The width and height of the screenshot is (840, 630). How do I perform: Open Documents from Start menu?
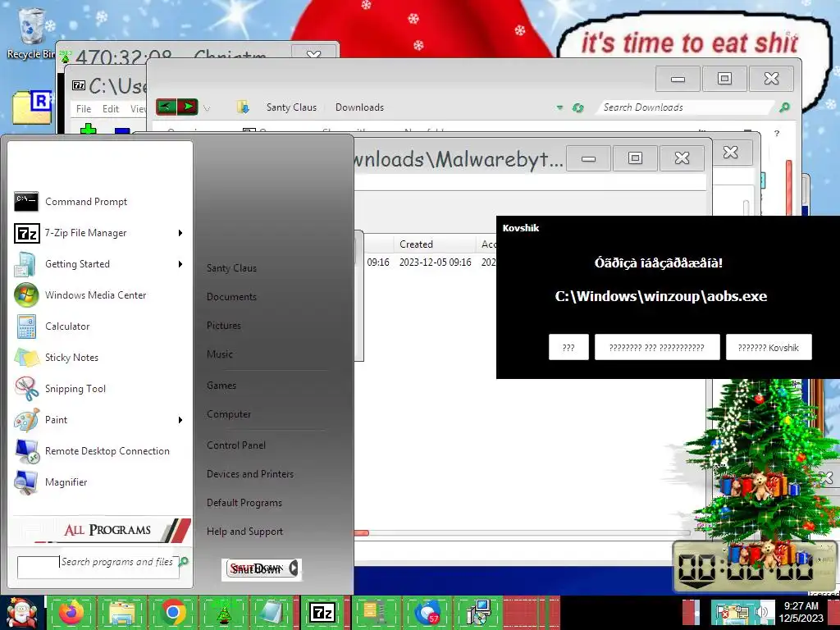pos(231,297)
